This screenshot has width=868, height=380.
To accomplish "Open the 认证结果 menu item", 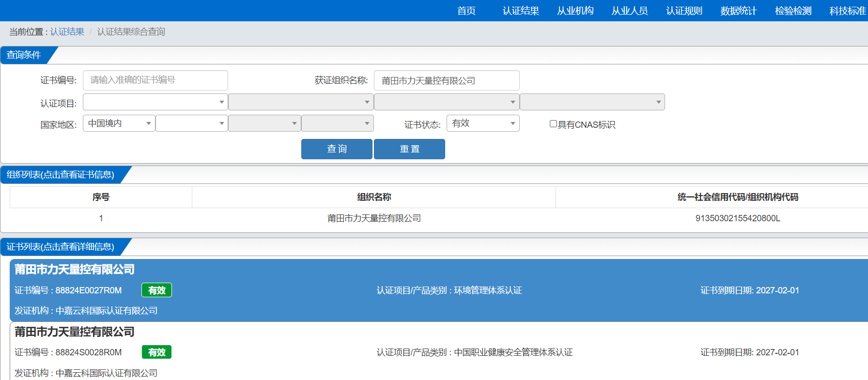I will [521, 11].
